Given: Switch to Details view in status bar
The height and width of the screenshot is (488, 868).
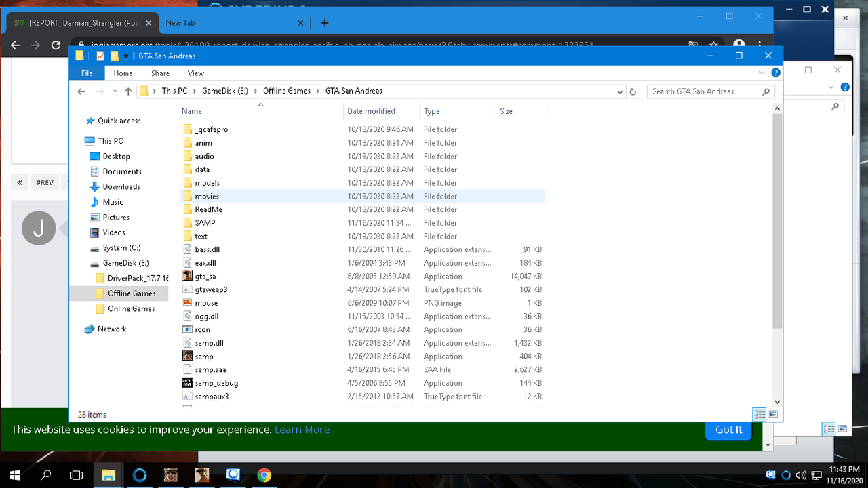Looking at the screenshot, I should coord(759,414).
